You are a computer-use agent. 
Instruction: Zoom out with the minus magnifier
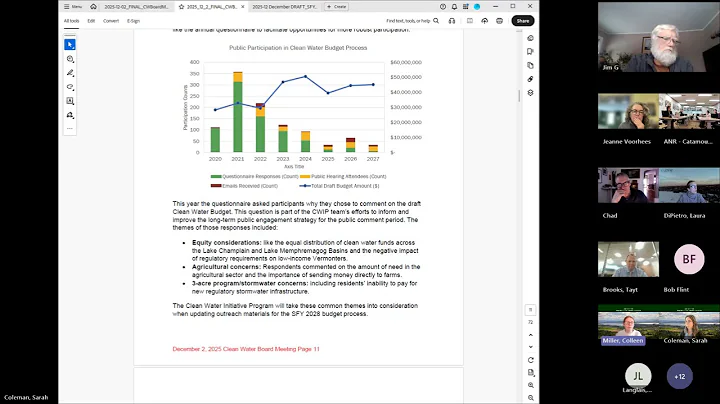(530, 398)
